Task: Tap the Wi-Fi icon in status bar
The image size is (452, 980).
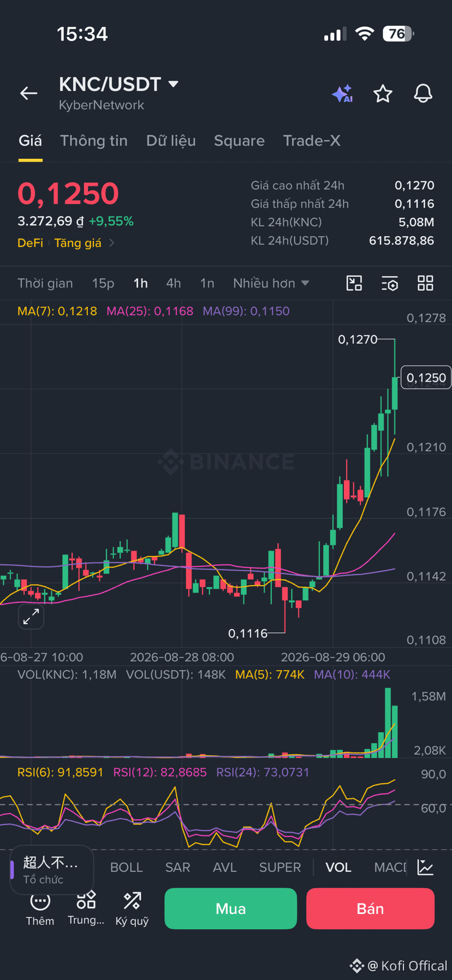Action: pos(364,34)
